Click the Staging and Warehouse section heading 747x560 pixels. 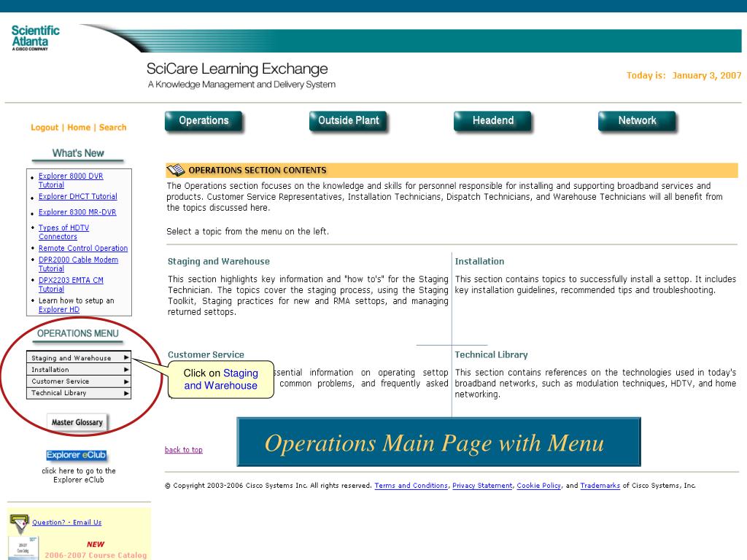(x=219, y=262)
